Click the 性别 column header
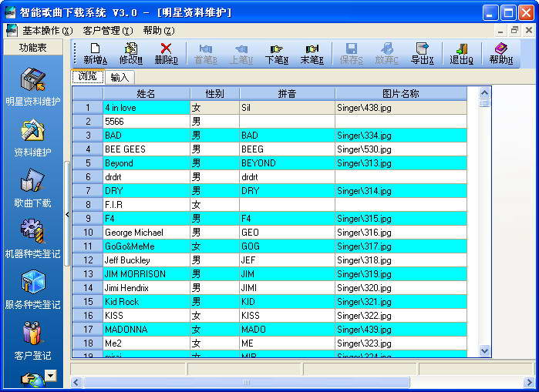Viewport: 539px width, 392px height. pos(214,93)
